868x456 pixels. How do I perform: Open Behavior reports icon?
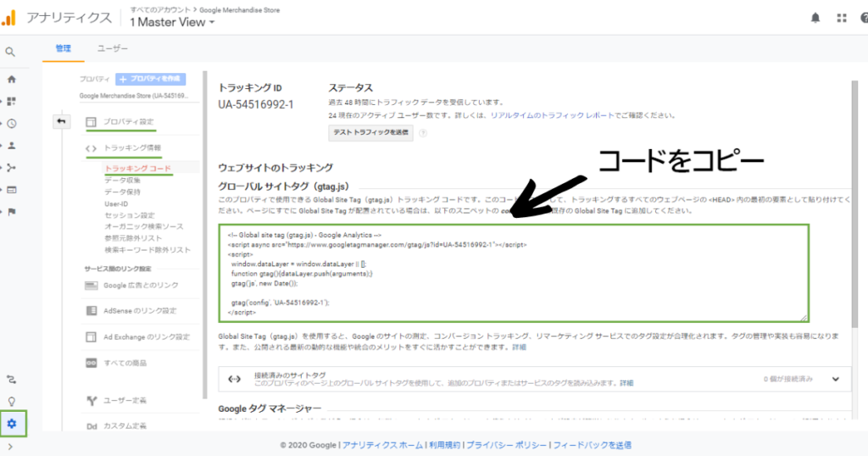11,190
